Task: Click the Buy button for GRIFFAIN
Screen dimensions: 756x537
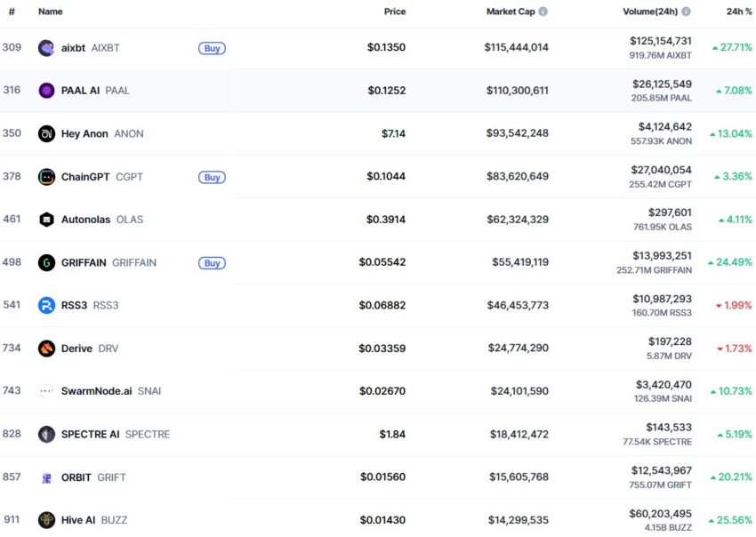Action: pyautogui.click(x=213, y=263)
